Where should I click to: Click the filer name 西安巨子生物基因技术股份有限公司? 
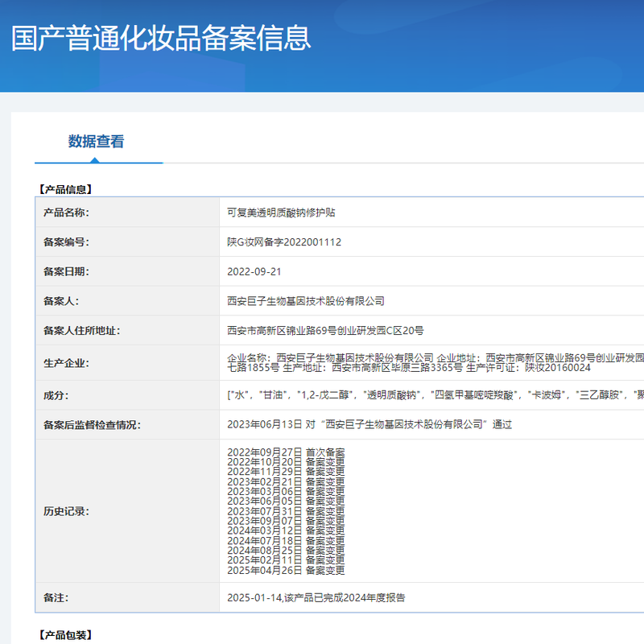(306, 301)
